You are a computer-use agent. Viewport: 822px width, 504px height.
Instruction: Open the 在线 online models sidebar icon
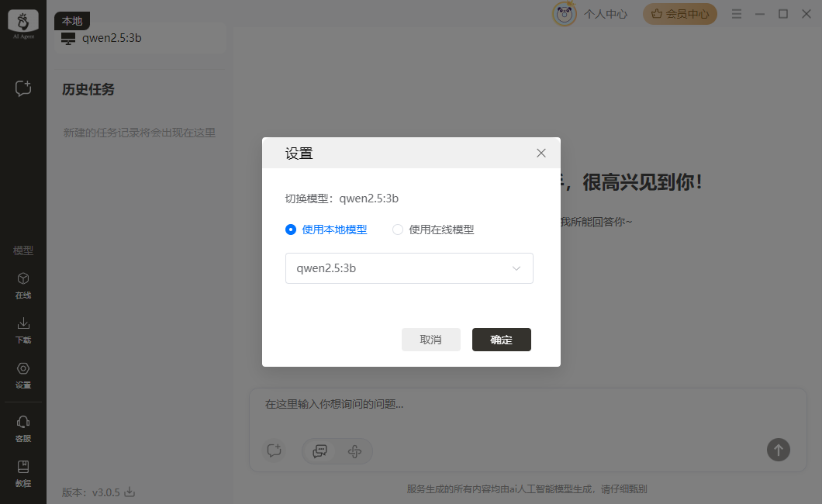23,285
